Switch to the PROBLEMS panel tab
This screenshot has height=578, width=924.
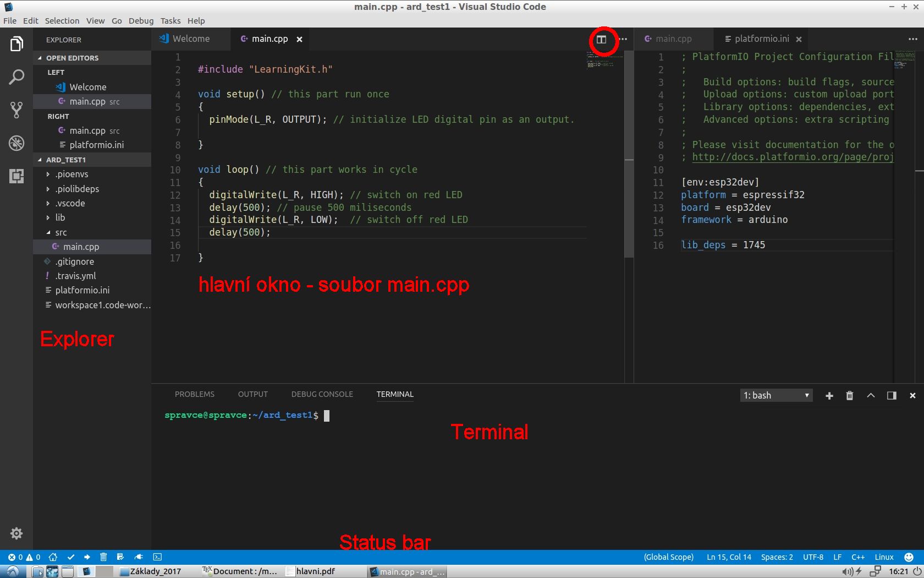click(195, 394)
